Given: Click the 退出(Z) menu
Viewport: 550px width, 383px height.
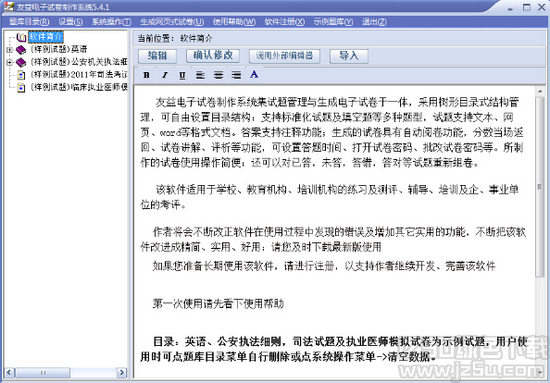Looking at the screenshot, I should (x=374, y=22).
